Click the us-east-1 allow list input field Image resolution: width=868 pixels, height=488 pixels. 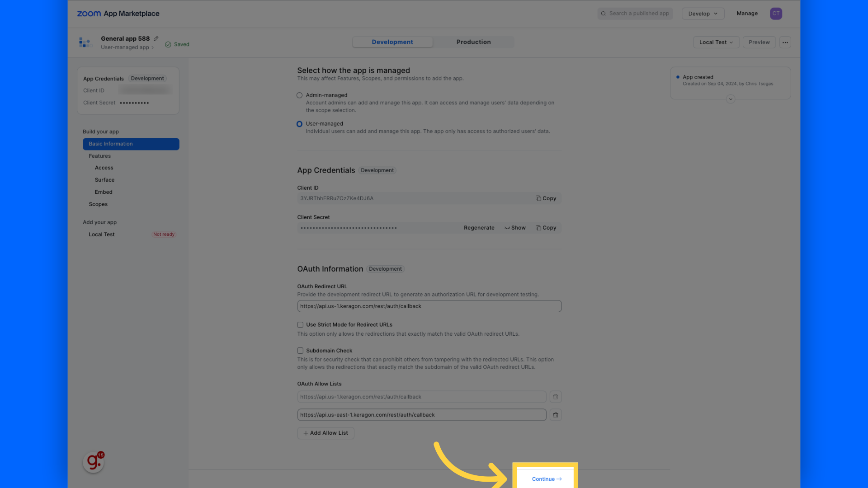pyautogui.click(x=422, y=415)
